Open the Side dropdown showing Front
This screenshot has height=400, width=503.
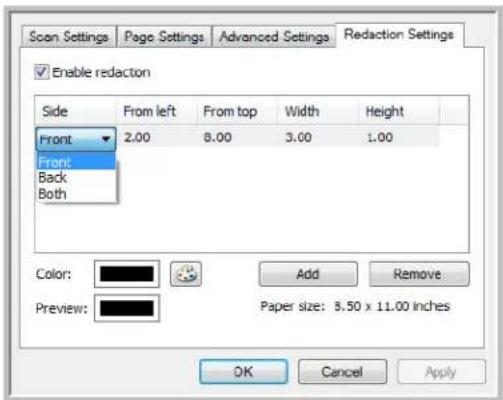click(x=76, y=139)
